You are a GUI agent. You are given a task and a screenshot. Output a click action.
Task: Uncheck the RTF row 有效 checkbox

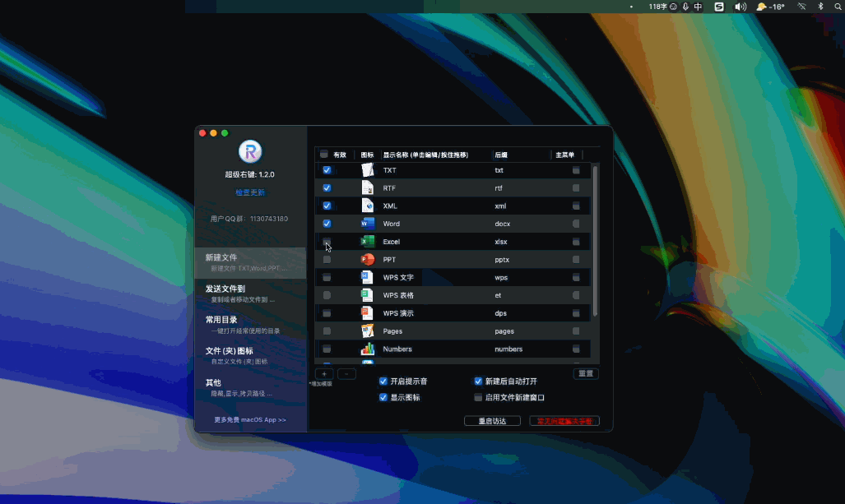coord(327,188)
